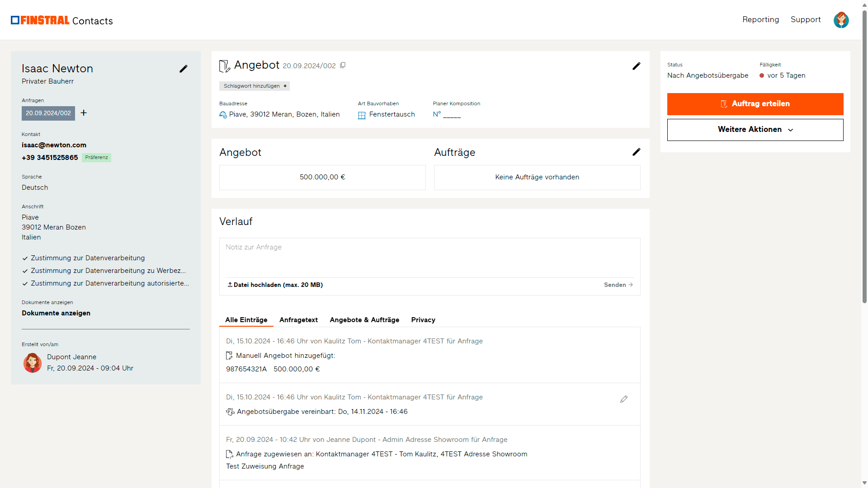Expand Weitere Aktionen dropdown
This screenshot has height=488, width=868.
click(755, 130)
